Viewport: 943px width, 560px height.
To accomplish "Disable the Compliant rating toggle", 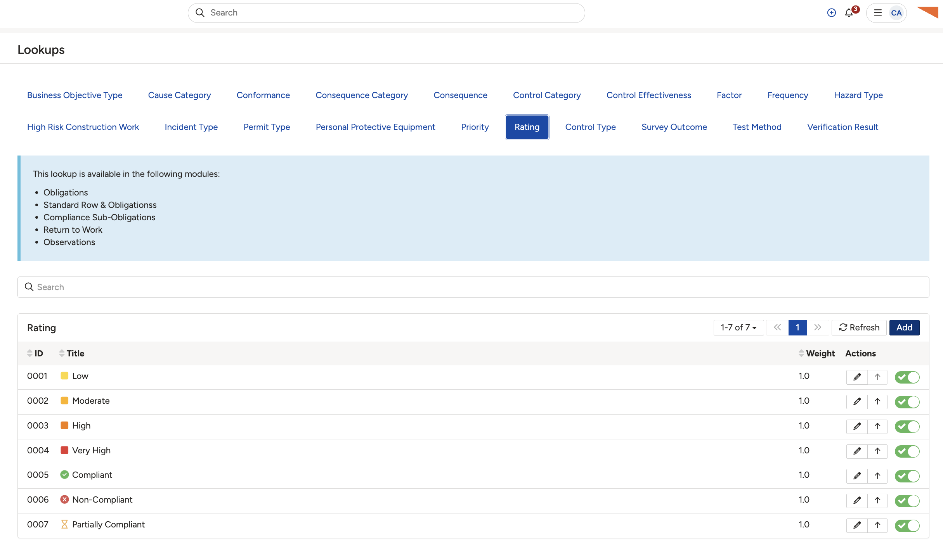I will pos(907,476).
